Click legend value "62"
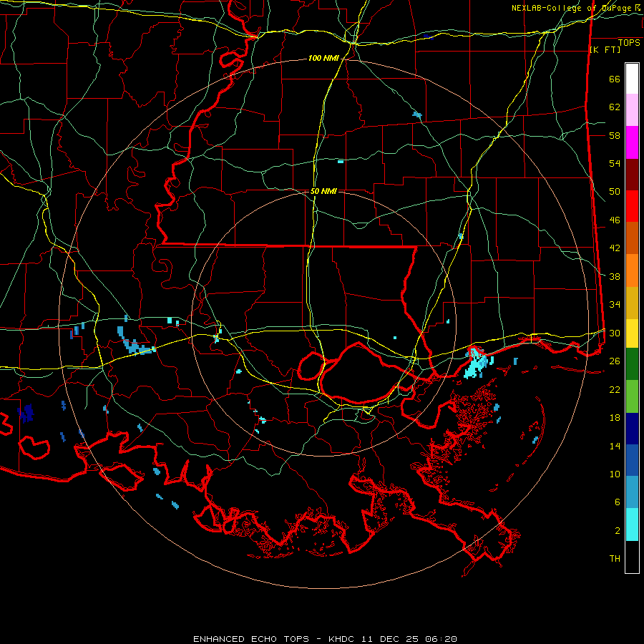The width and height of the screenshot is (644, 644). (x=615, y=107)
